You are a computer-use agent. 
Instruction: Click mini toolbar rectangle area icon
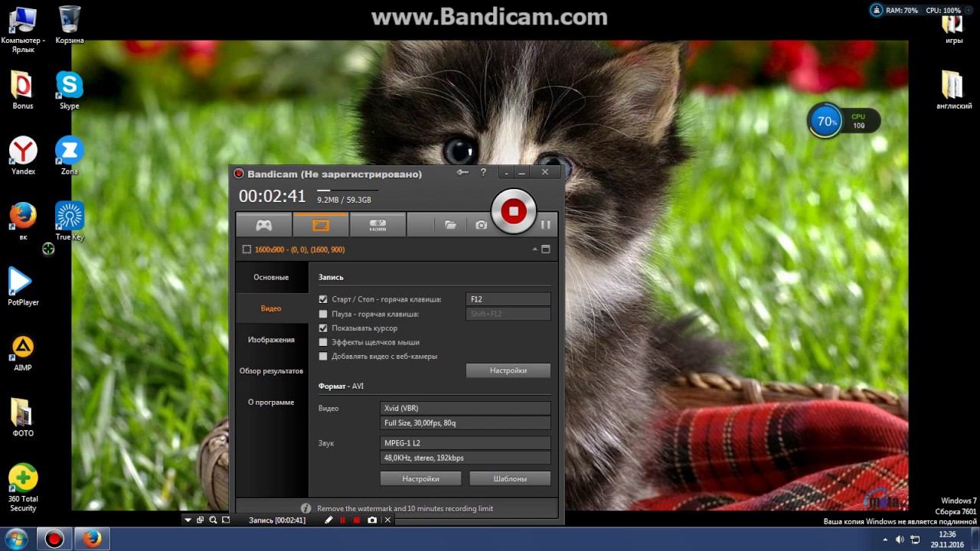coord(225,520)
